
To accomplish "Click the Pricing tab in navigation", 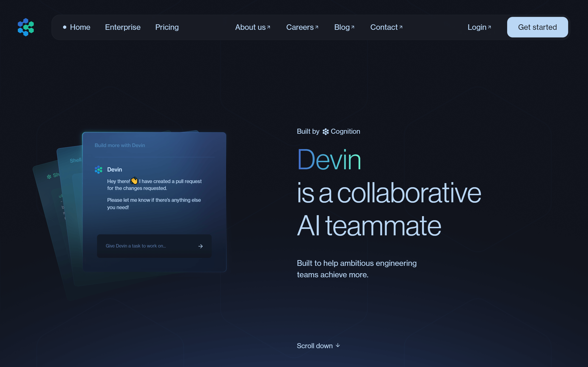I will [167, 27].
